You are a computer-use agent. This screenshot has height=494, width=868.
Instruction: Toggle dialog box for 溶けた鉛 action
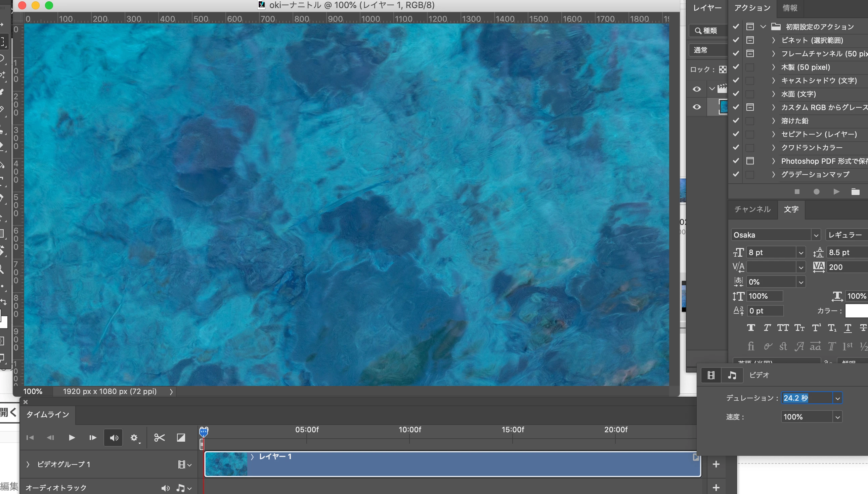[750, 121]
